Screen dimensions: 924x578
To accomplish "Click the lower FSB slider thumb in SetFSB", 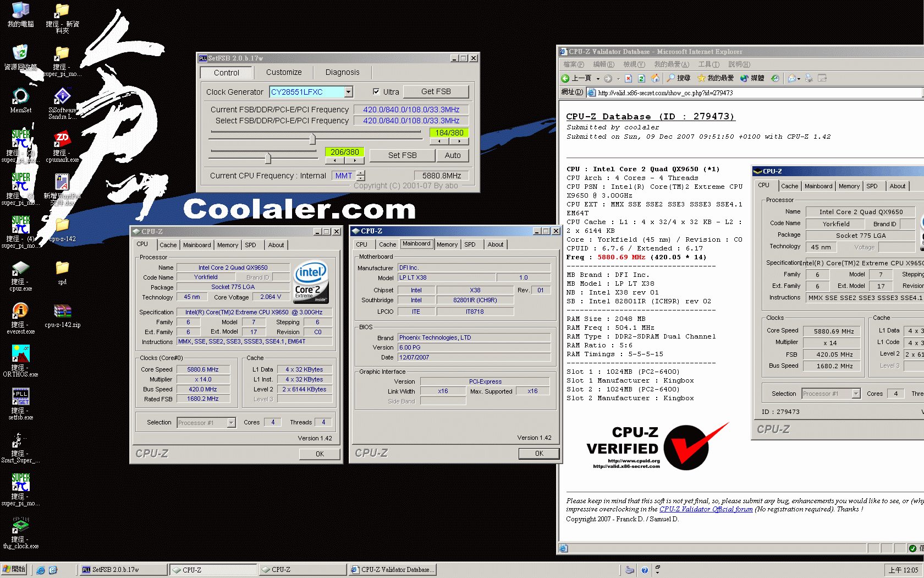I will [268, 158].
